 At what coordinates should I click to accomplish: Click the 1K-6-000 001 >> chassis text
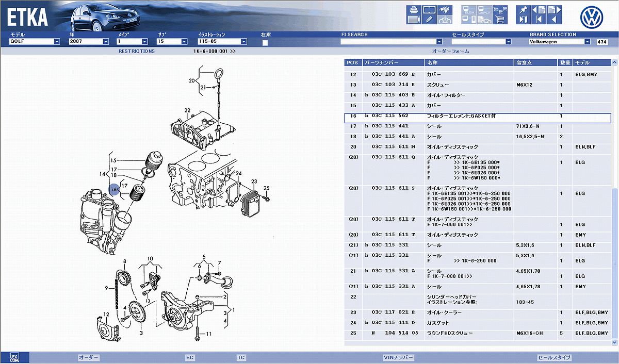coord(215,52)
